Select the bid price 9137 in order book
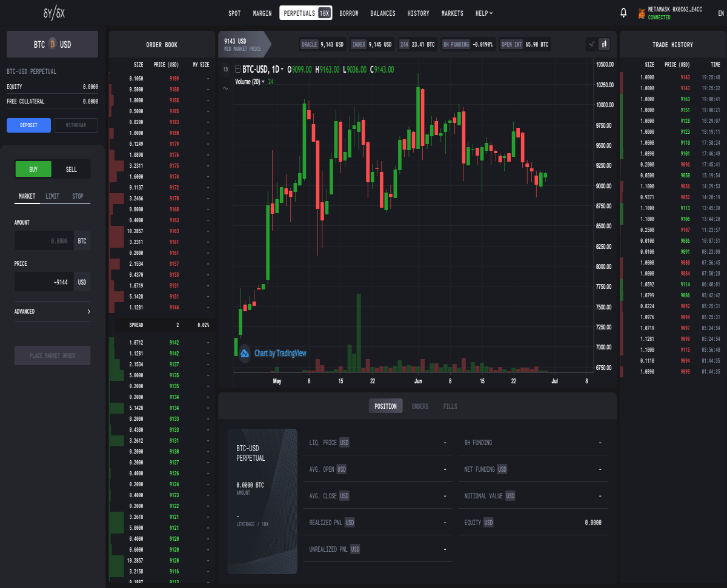This screenshot has width=727, height=588. click(x=174, y=364)
